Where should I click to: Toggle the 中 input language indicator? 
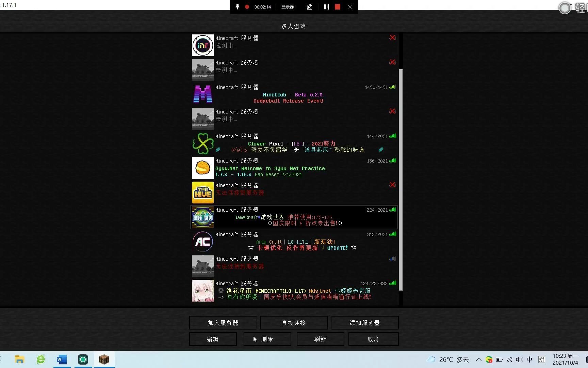coord(529,359)
